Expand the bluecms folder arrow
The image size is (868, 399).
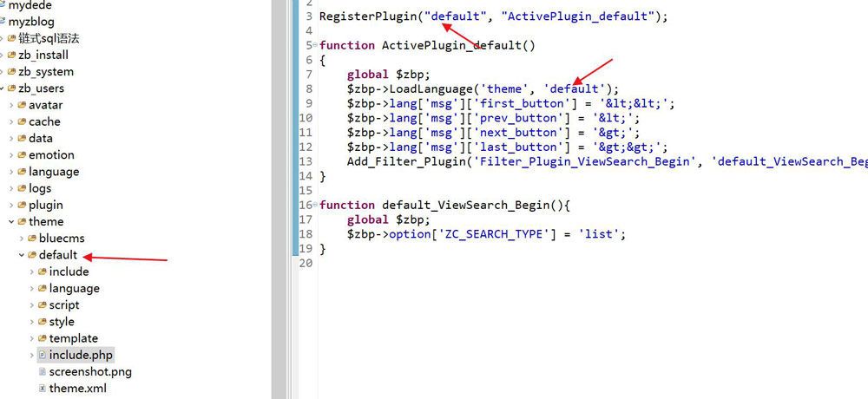click(22, 239)
